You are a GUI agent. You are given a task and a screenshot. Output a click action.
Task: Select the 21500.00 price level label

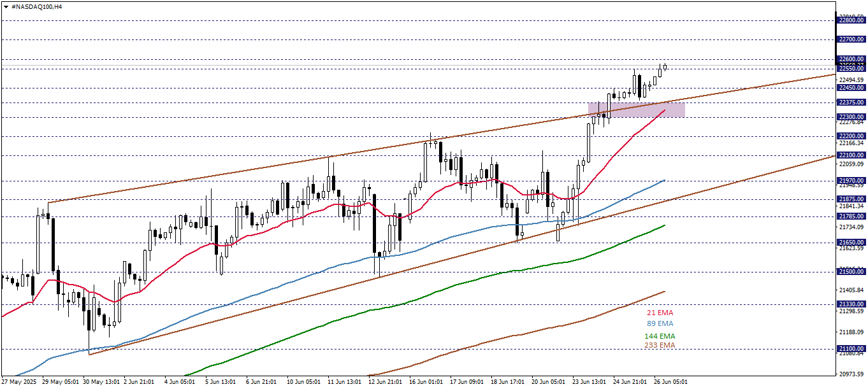pos(851,272)
